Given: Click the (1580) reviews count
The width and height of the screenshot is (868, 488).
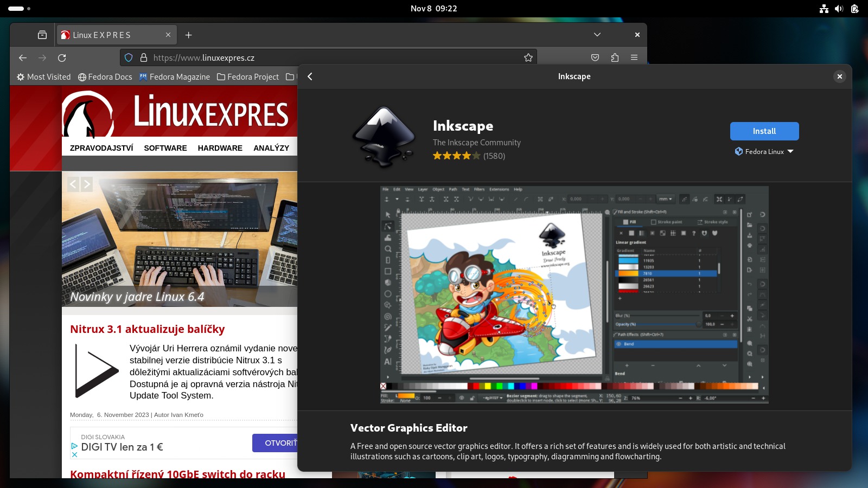Looking at the screenshot, I should pos(494,156).
